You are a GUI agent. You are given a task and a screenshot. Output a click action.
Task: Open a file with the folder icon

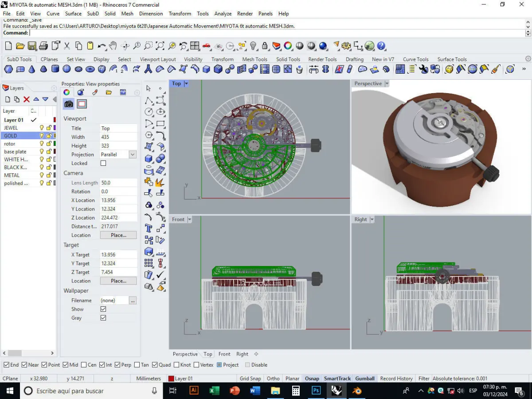20,46
